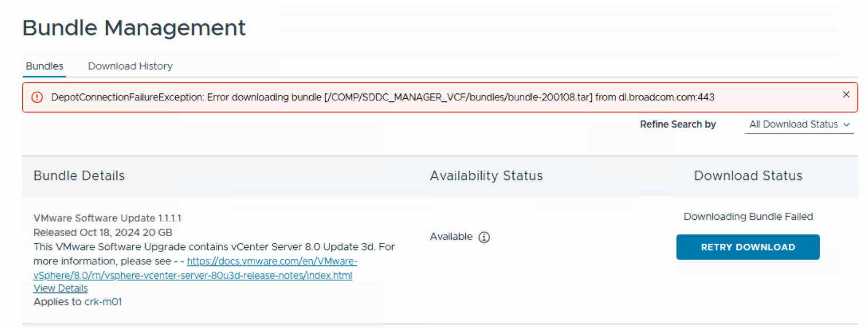
Task: Click the Download Status column header
Action: 748,176
